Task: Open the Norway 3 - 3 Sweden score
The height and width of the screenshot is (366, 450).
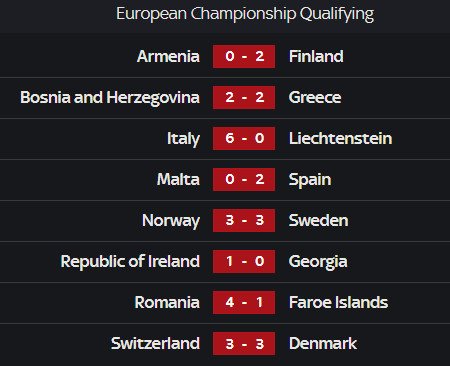Action: (244, 220)
